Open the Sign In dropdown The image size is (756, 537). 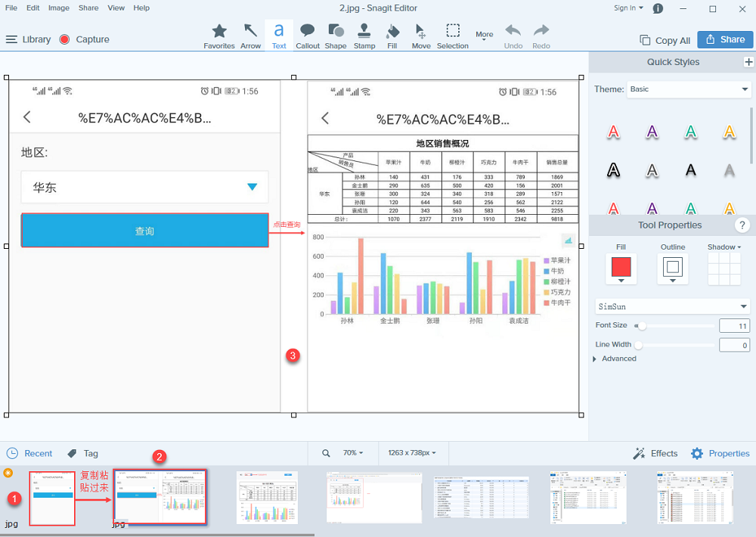click(628, 8)
